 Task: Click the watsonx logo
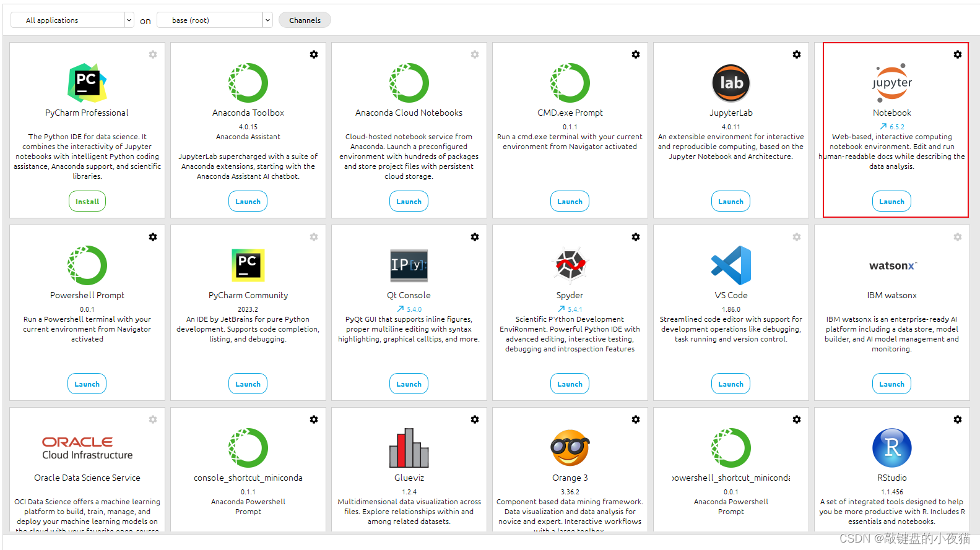[892, 265]
